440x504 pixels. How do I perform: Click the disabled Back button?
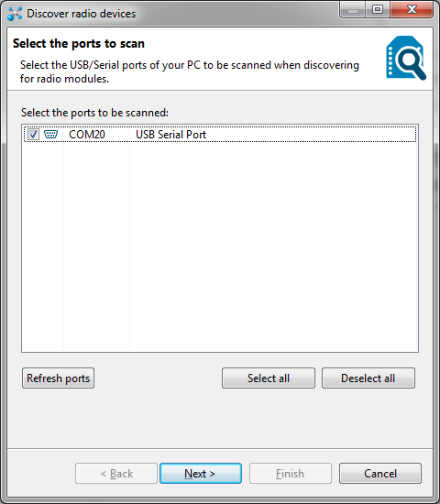(116, 473)
